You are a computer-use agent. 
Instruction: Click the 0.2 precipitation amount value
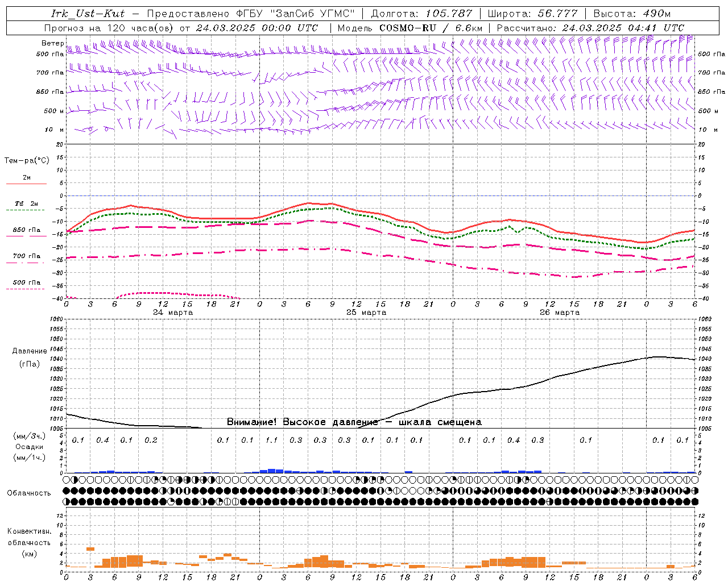pos(151,440)
